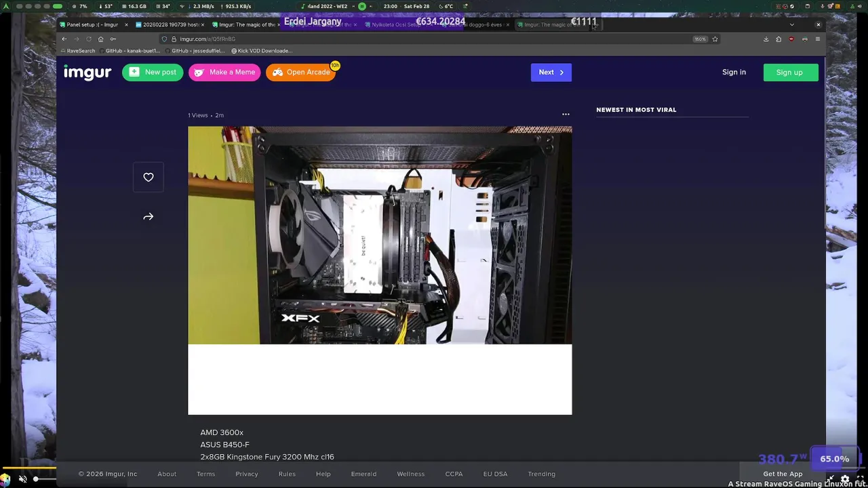Click the 'NEWEST IN MOST VIRAL' heading

point(636,110)
